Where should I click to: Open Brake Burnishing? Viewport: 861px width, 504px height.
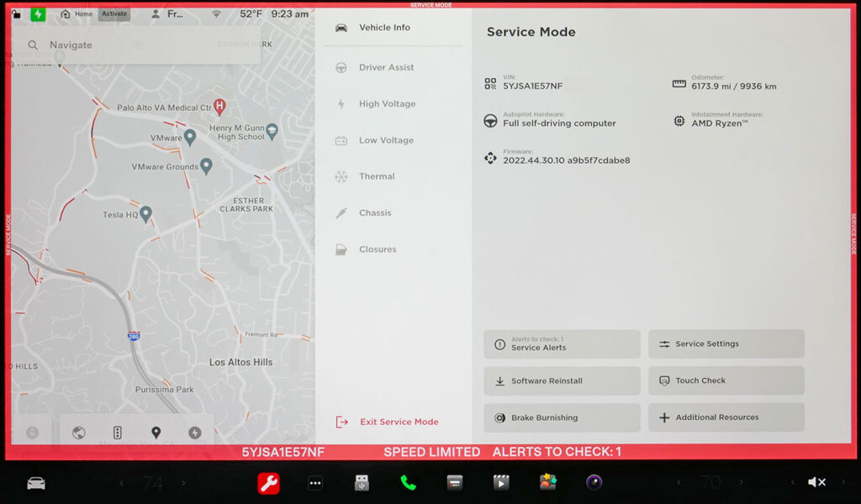click(562, 417)
